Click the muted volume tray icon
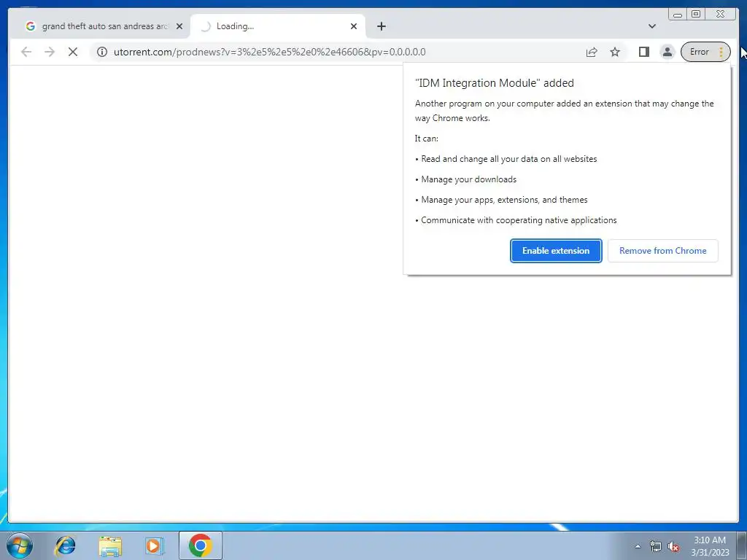Screen dimensions: 747x560 tap(673, 546)
